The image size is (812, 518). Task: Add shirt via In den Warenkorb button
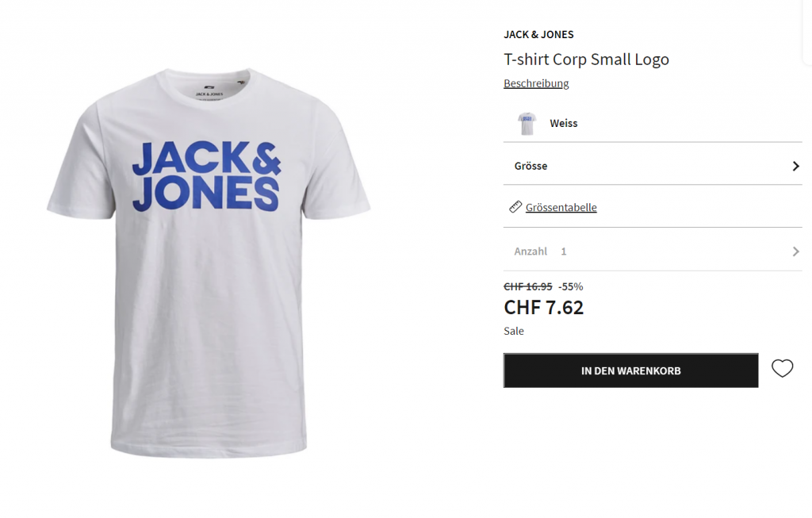(x=630, y=370)
